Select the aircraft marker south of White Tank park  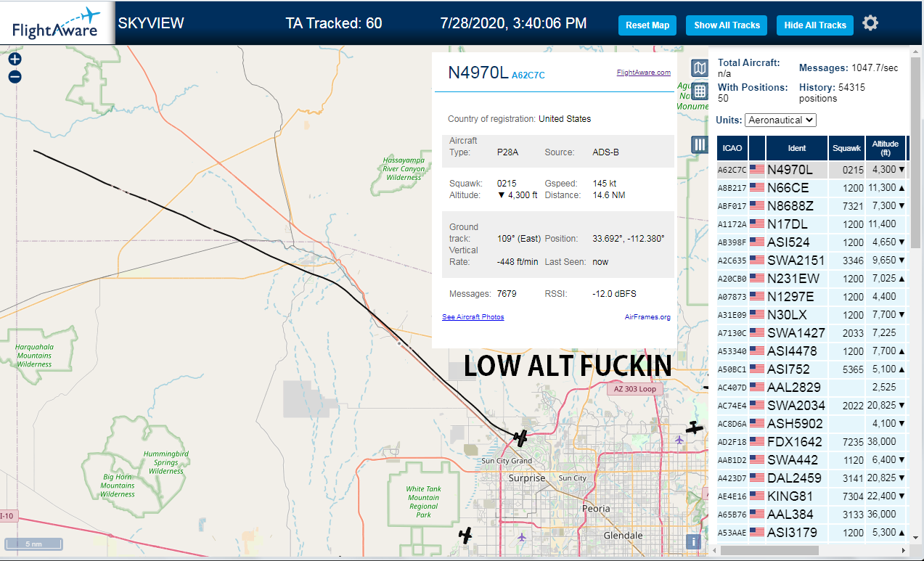pyautogui.click(x=465, y=535)
